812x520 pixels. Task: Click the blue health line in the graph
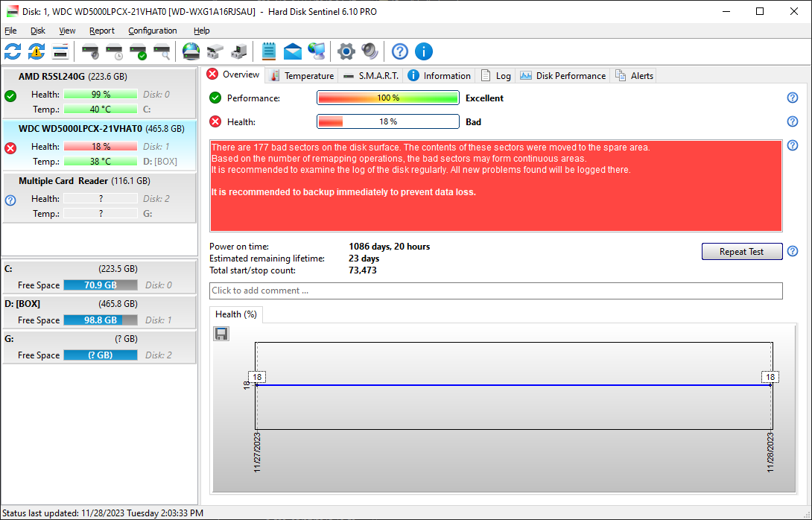tap(514, 385)
